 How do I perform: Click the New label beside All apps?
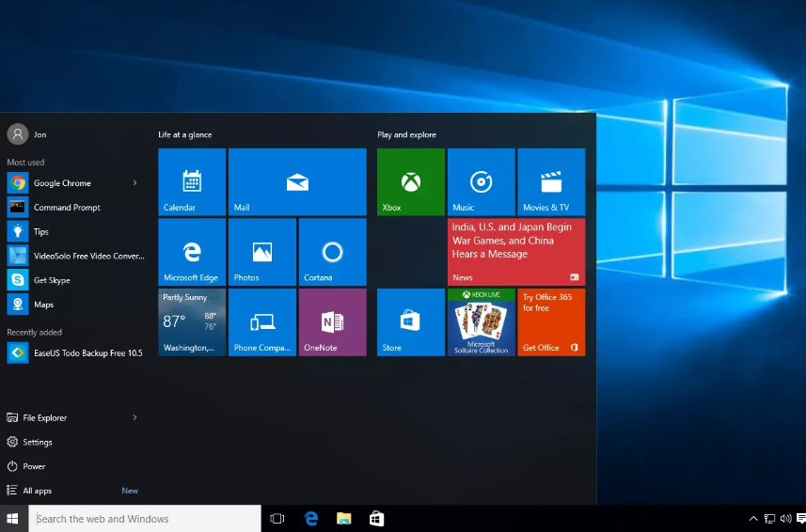130,491
